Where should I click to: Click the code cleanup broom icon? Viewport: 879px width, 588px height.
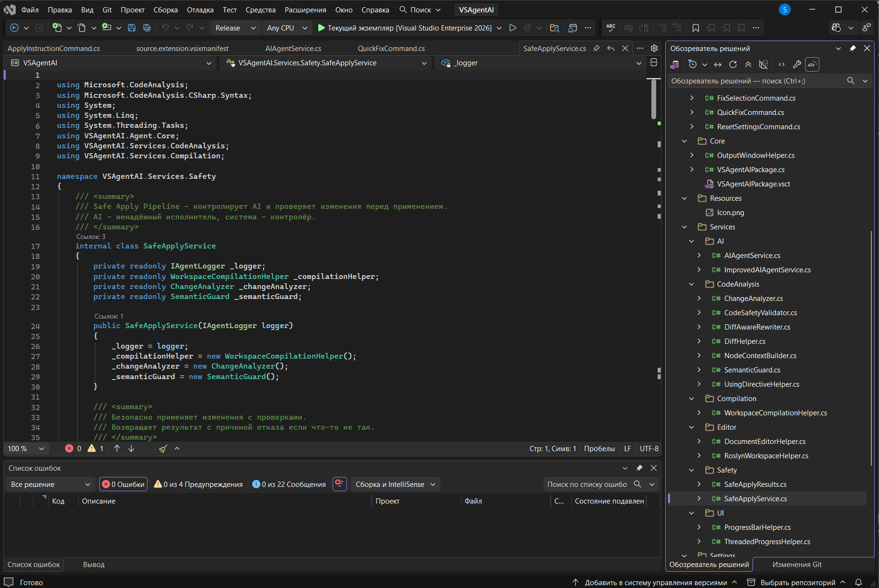click(163, 449)
